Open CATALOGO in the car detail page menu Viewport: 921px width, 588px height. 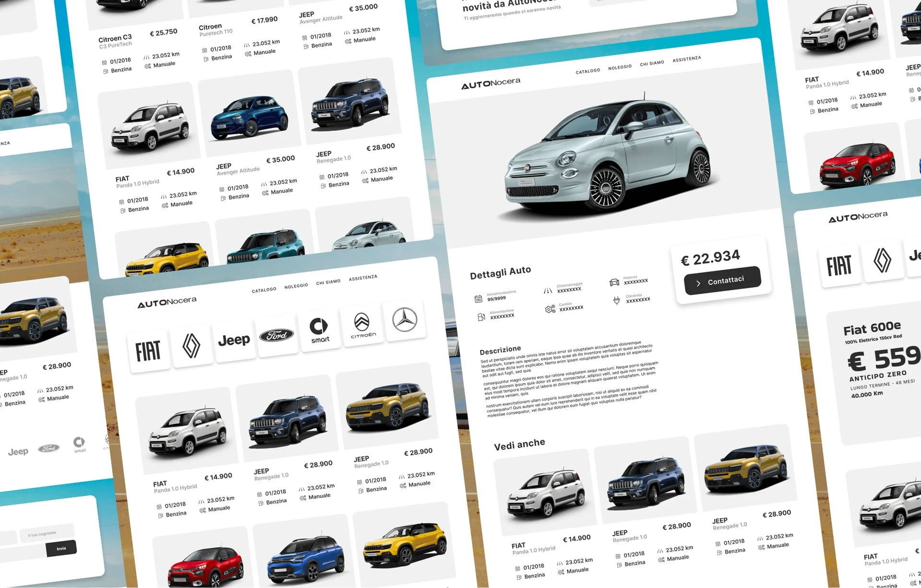[588, 71]
